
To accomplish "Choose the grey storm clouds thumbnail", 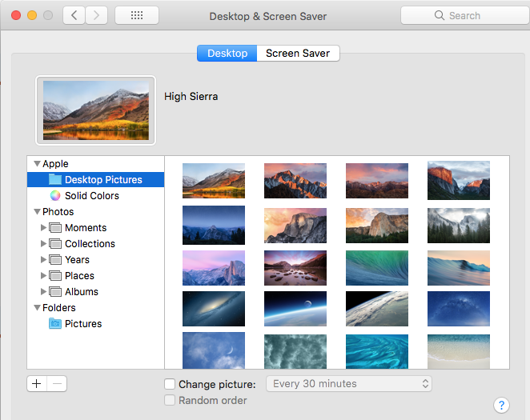I will [295, 351].
